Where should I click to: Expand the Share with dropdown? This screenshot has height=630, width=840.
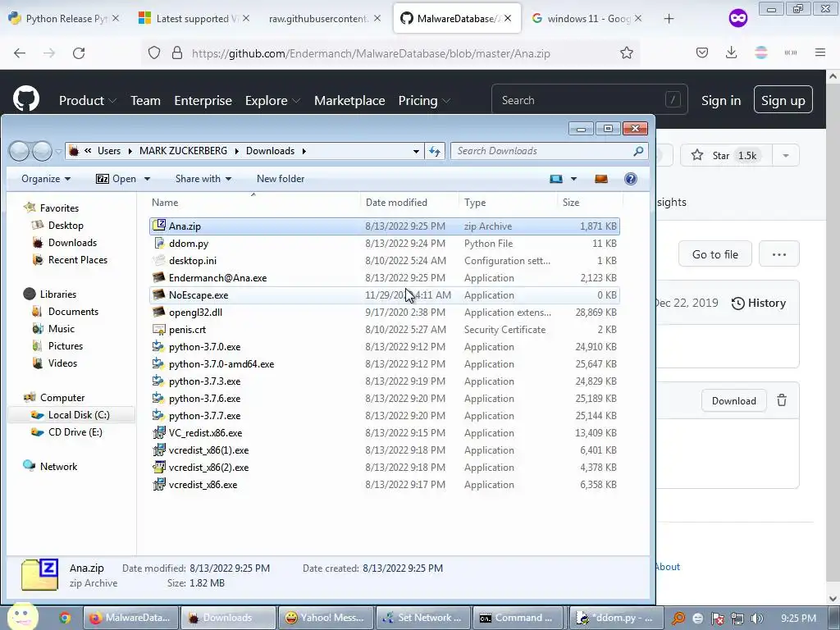tap(203, 179)
